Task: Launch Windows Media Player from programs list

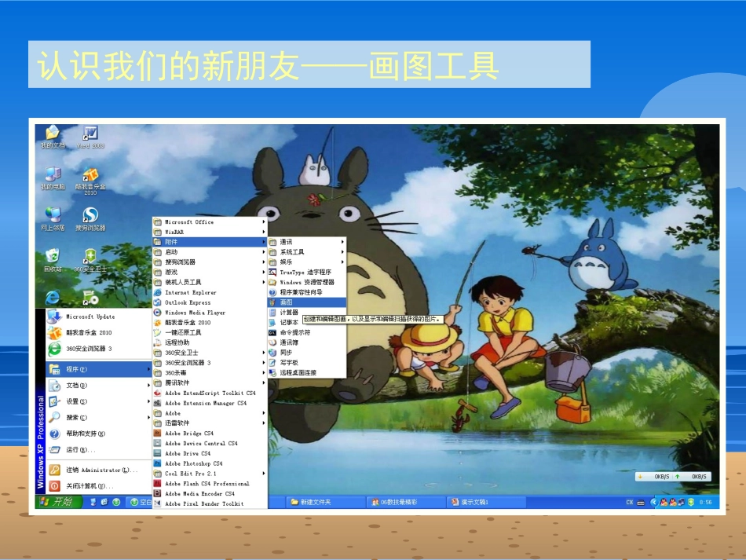Action: point(210,313)
